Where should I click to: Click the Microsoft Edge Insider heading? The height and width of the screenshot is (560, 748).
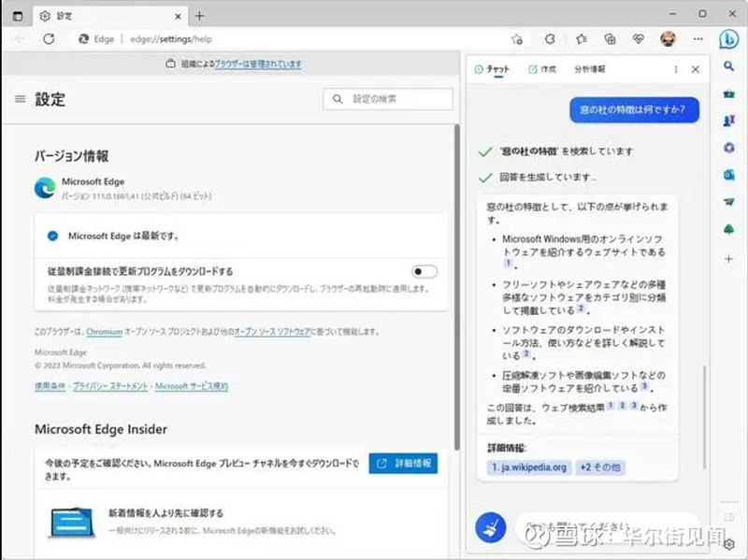(x=101, y=429)
